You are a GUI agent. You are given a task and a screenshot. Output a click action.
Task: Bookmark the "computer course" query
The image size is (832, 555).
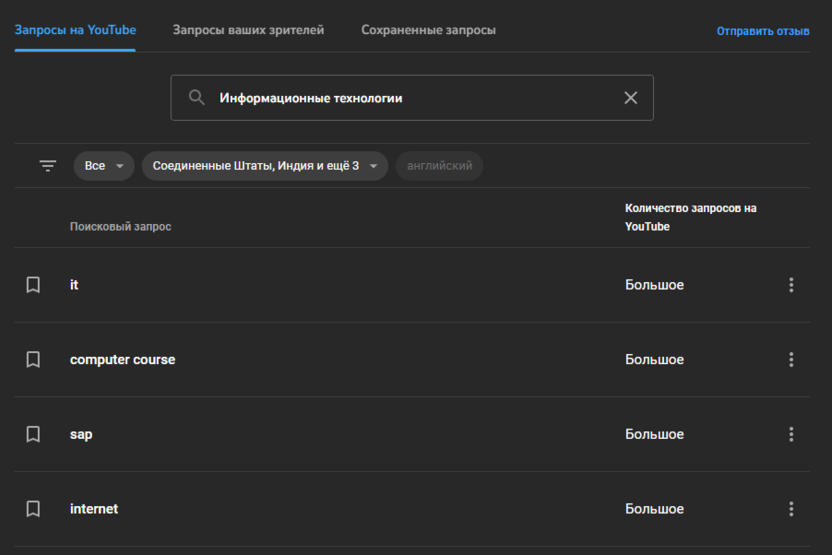[33, 360]
